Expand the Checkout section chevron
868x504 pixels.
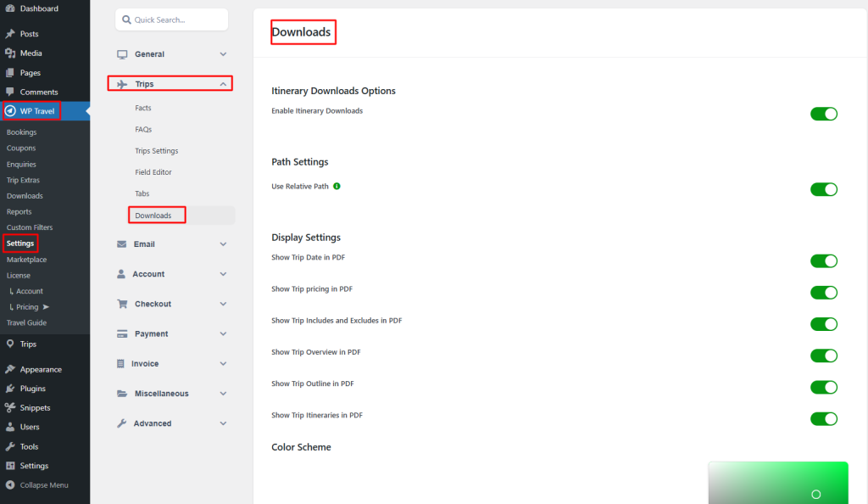pyautogui.click(x=223, y=304)
